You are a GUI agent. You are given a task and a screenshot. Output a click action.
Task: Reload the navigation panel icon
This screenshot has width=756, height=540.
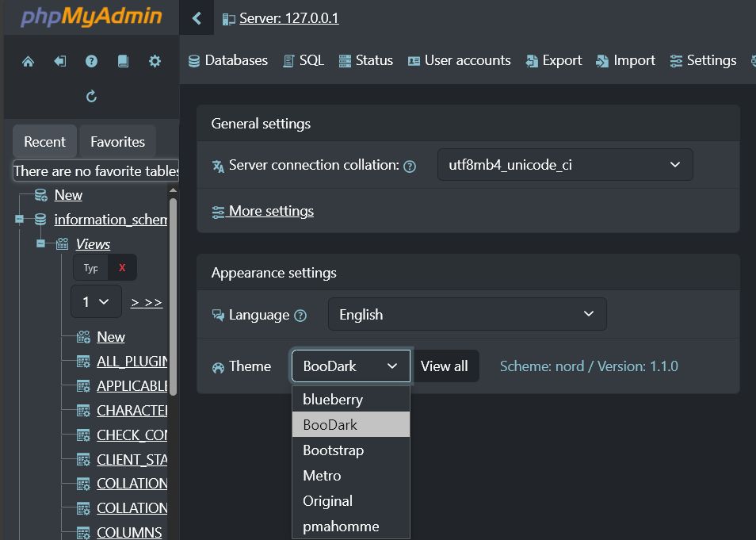tap(91, 97)
